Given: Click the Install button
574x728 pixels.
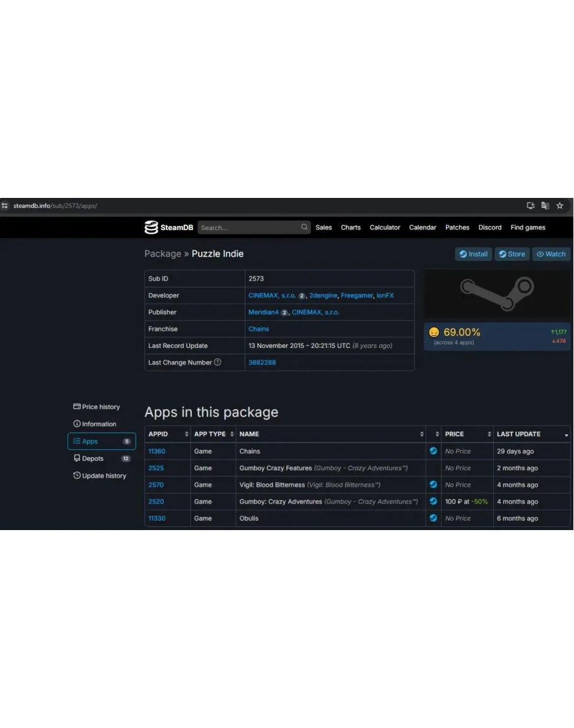Looking at the screenshot, I should click(x=473, y=254).
